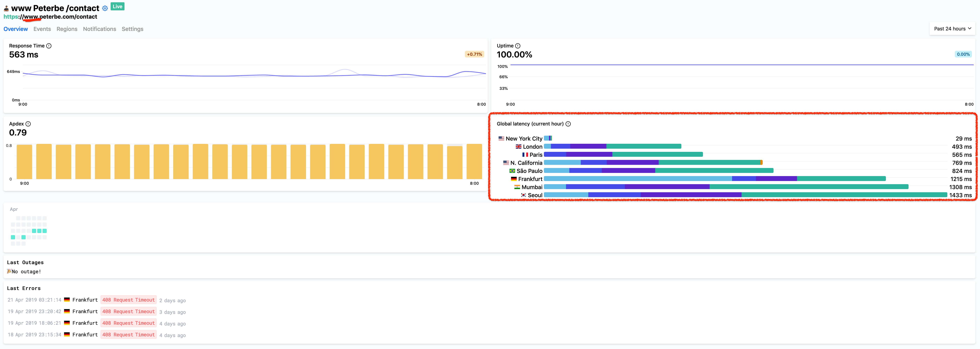980x349 pixels.
Task: Click the 100.00% uptime value
Action: (x=514, y=55)
